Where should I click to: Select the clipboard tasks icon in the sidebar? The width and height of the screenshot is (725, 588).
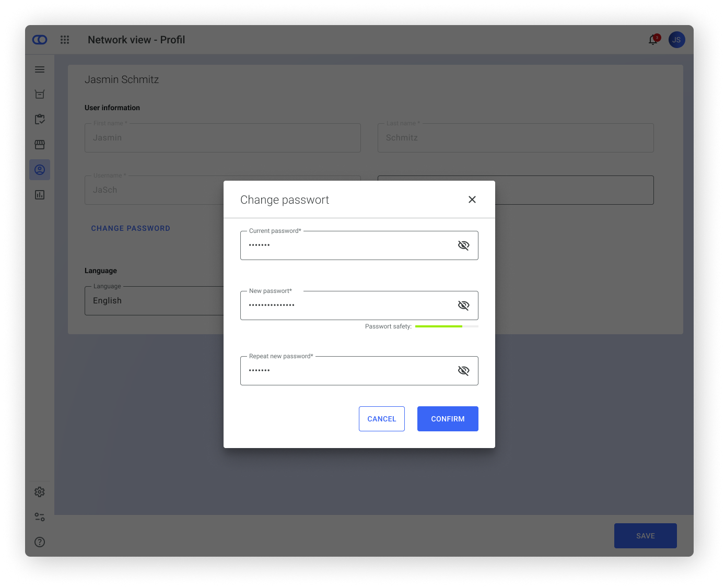40,119
